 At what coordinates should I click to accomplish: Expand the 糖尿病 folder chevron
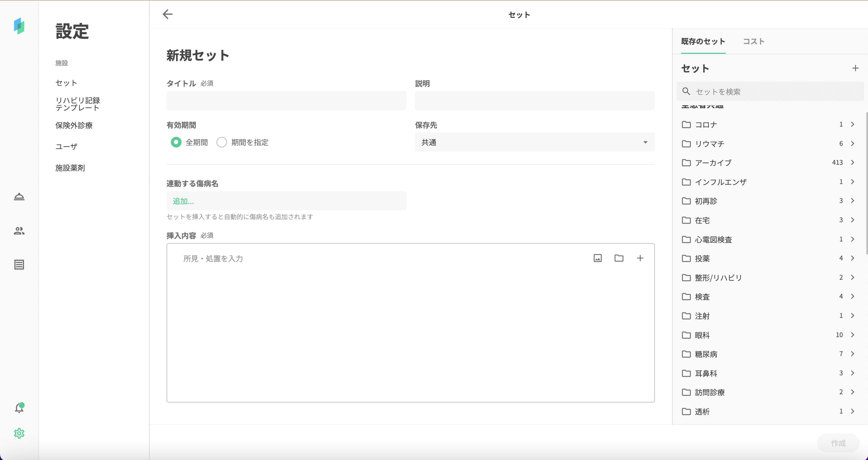(x=852, y=354)
